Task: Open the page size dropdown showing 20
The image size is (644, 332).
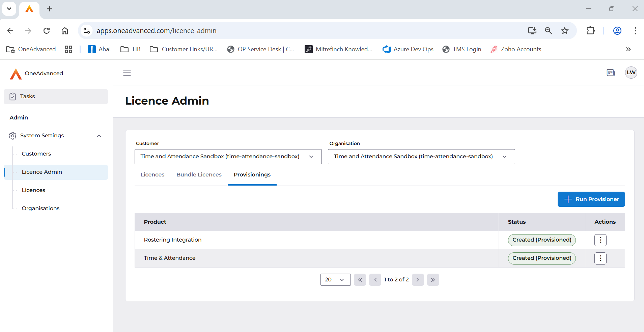Action: [335, 280]
